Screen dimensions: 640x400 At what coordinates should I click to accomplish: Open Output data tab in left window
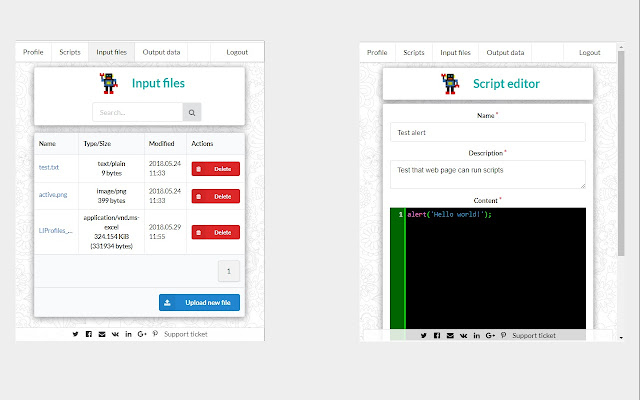[x=161, y=52]
